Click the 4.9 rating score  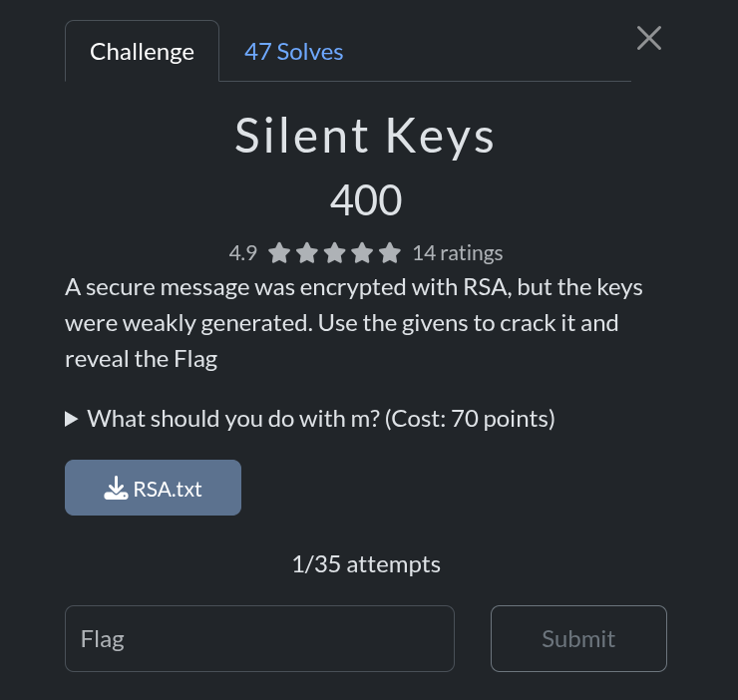[x=243, y=253]
